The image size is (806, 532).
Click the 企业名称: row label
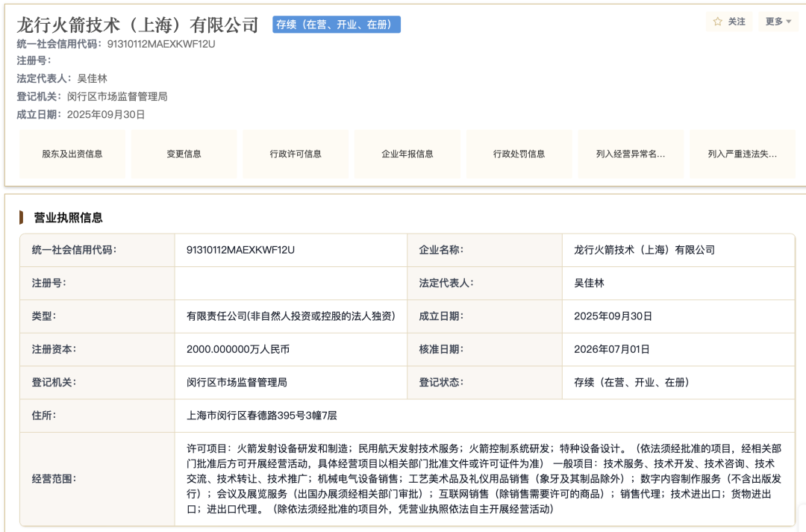(441, 250)
